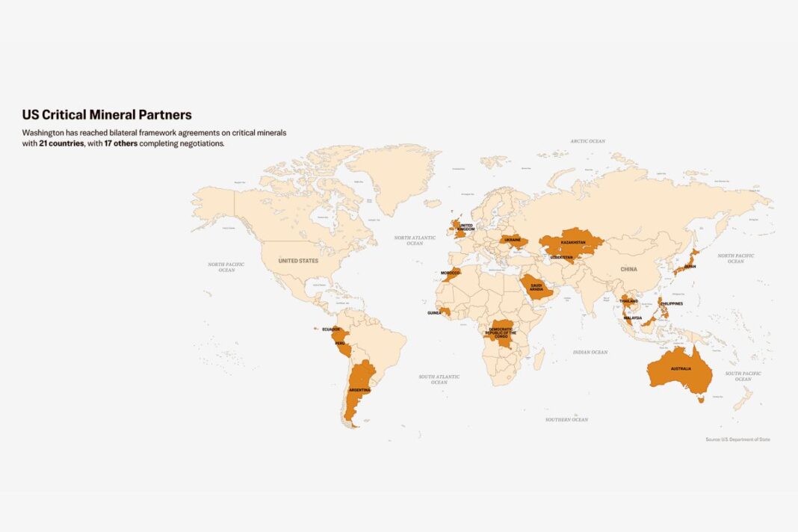Select Kazakhstan on the map
Screen dimensions: 798x532
[572, 241]
